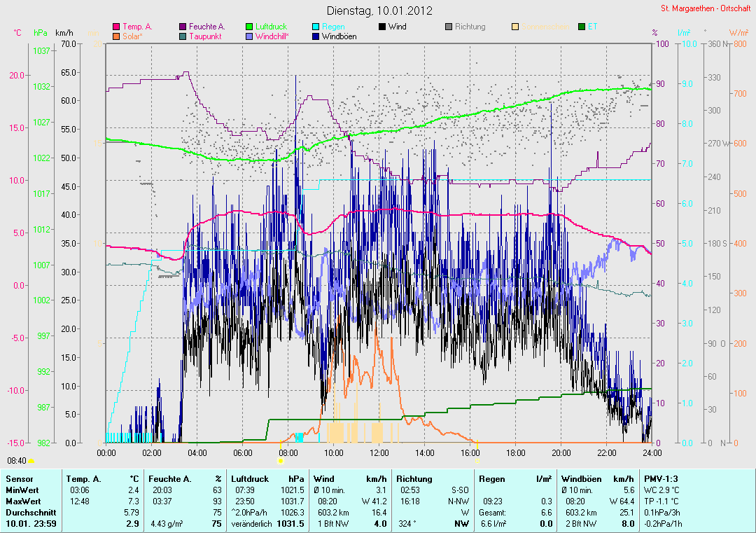The width and height of the screenshot is (756, 533).
Task: Click the 'S-SO' direction value
Action: [x=460, y=490]
